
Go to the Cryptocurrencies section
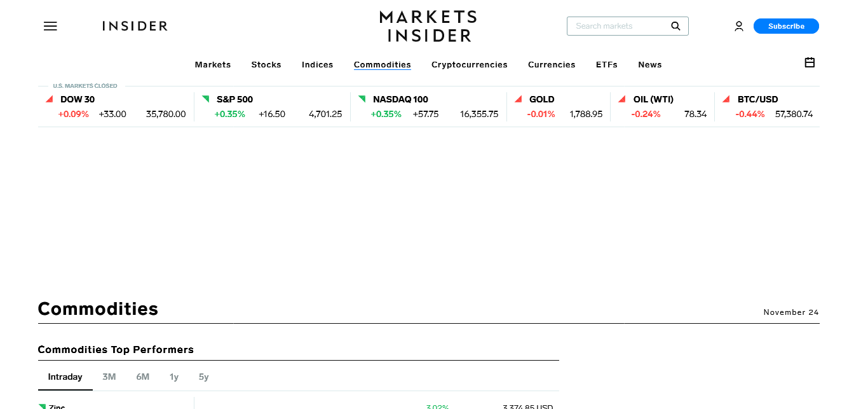click(x=469, y=65)
